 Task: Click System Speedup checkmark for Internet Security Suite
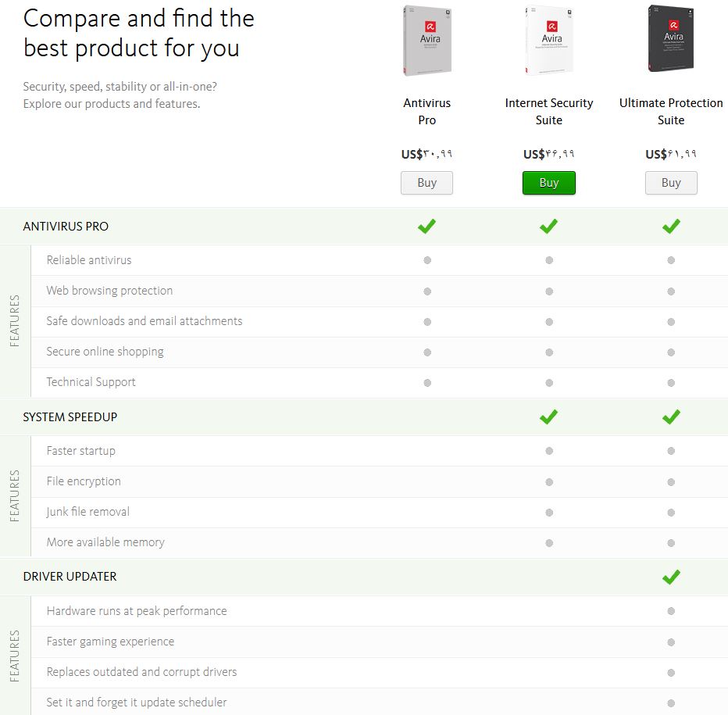click(x=549, y=417)
